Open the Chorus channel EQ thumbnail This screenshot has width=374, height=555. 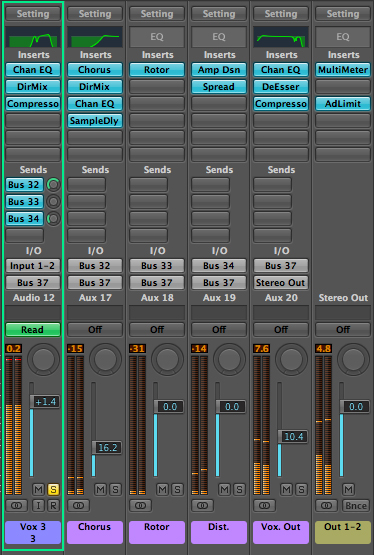click(x=95, y=37)
